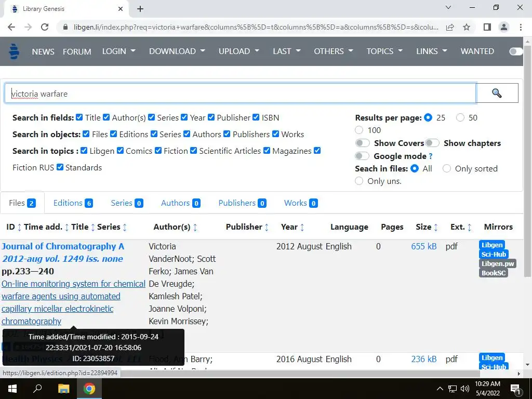The height and width of the screenshot is (399, 532).
Task: Open the TOPICS dropdown menu
Action: (384, 51)
